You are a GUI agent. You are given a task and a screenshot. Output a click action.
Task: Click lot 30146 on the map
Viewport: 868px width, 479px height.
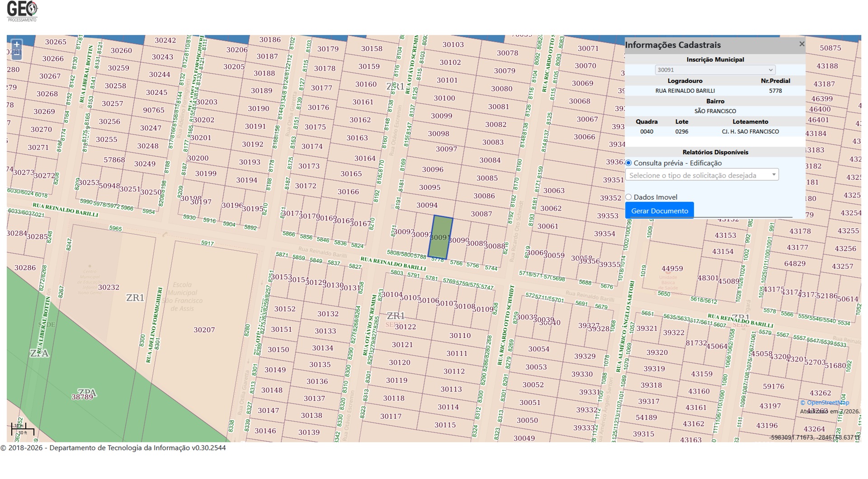(x=265, y=431)
